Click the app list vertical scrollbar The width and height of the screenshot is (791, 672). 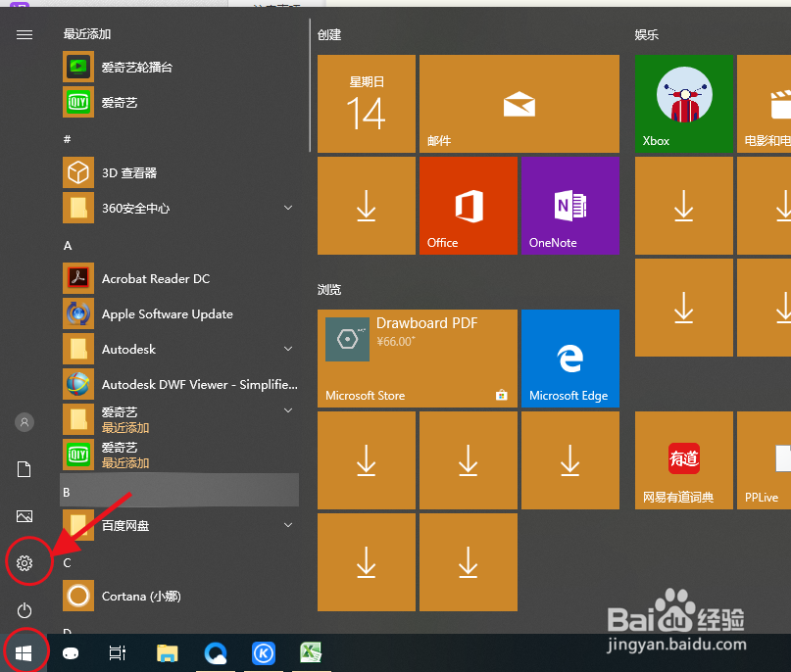tap(310, 85)
